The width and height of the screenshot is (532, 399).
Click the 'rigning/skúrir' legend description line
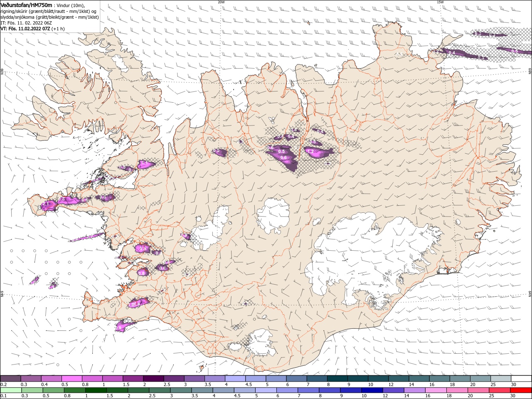pyautogui.click(x=49, y=11)
